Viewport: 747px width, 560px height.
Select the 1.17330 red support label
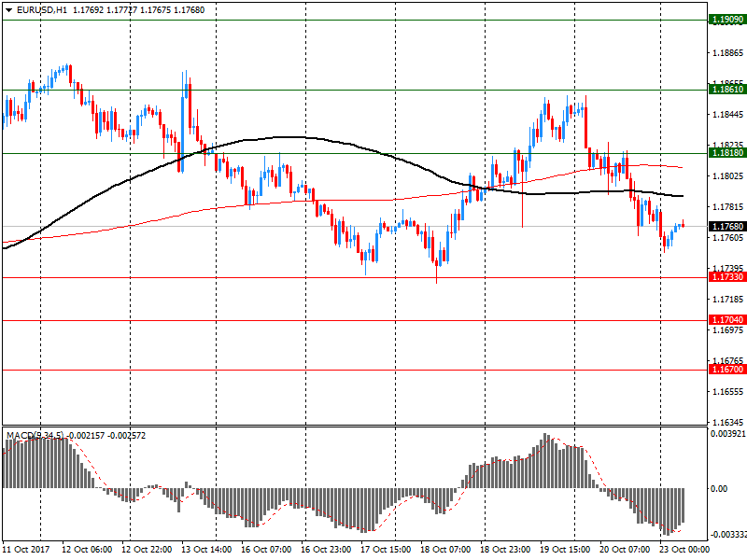(727, 277)
